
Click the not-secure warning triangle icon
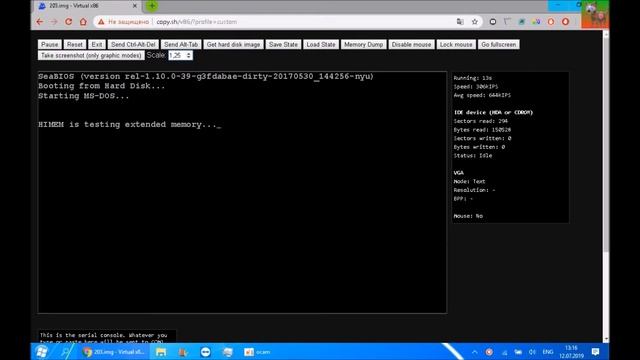101,22
